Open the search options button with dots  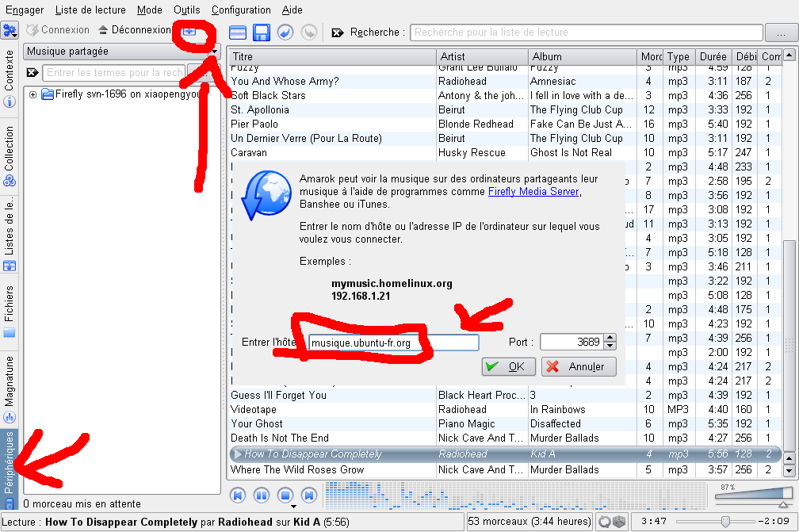click(782, 33)
